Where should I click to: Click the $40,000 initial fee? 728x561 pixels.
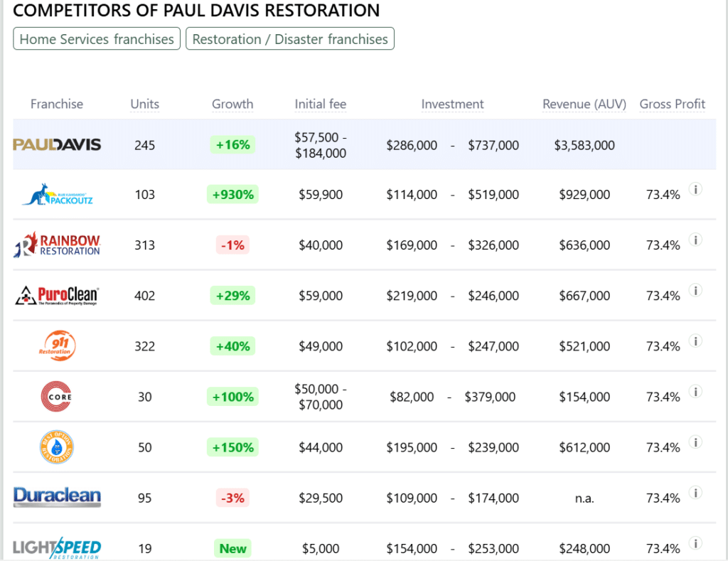(x=321, y=245)
